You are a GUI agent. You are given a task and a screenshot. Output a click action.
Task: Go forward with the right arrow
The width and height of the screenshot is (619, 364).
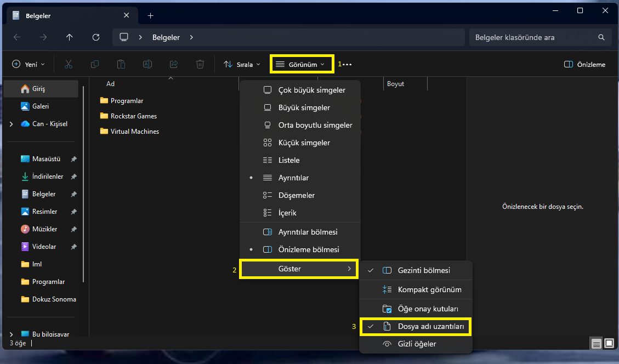[43, 37]
